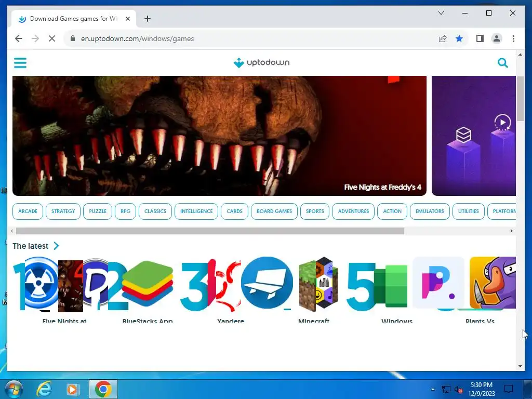This screenshot has height=399, width=532.
Task: Click the vertical scrollbar thumb
Action: tap(521, 98)
